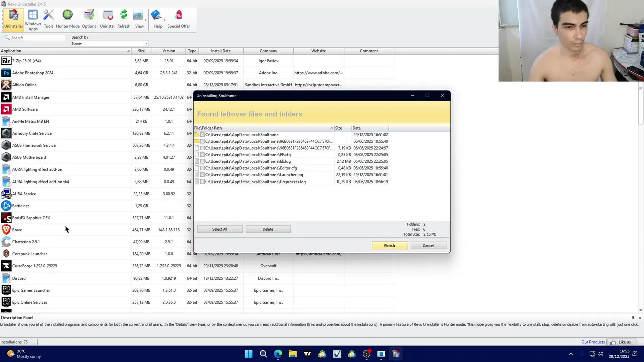The width and height of the screenshot is (644, 362).
Task: Check the Launcher.log leftover file checkbox
Action: click(202, 175)
